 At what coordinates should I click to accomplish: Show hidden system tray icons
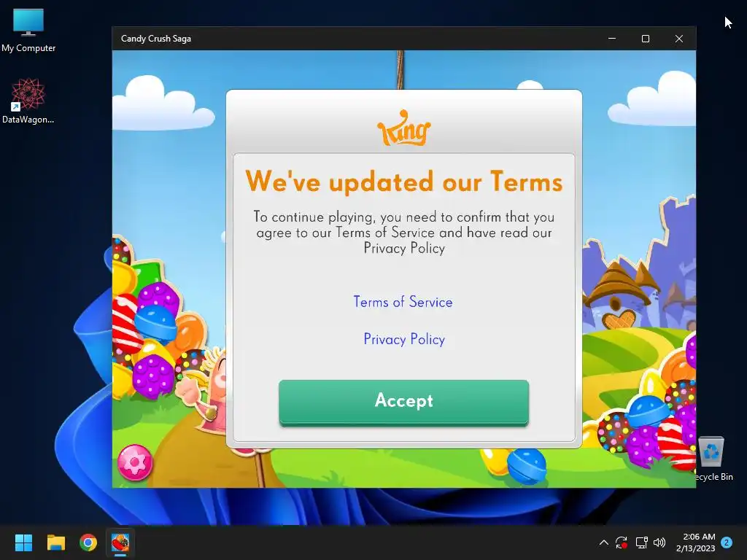tap(603, 542)
